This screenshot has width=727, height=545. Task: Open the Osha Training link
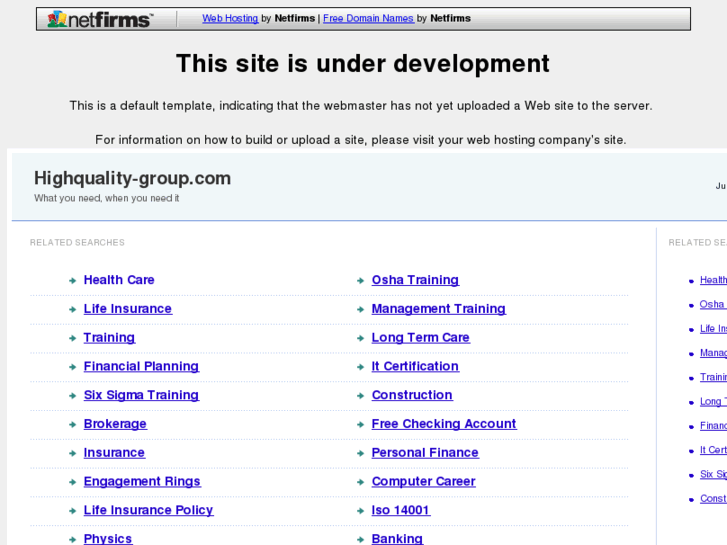coord(415,280)
